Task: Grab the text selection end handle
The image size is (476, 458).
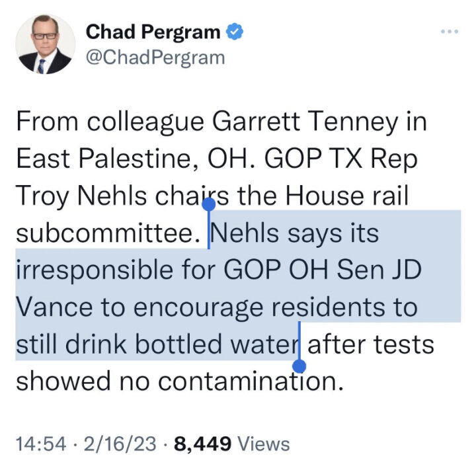Action: [x=300, y=364]
